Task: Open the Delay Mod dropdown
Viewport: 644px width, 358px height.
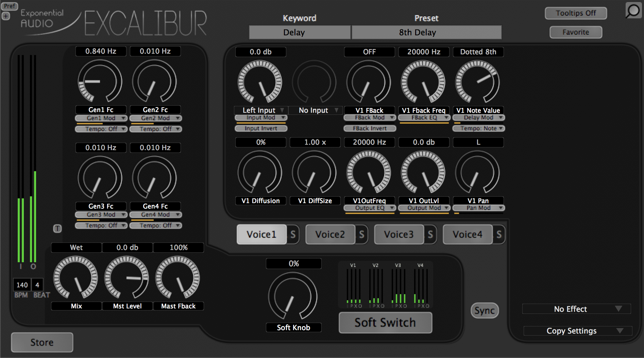Action: click(479, 118)
